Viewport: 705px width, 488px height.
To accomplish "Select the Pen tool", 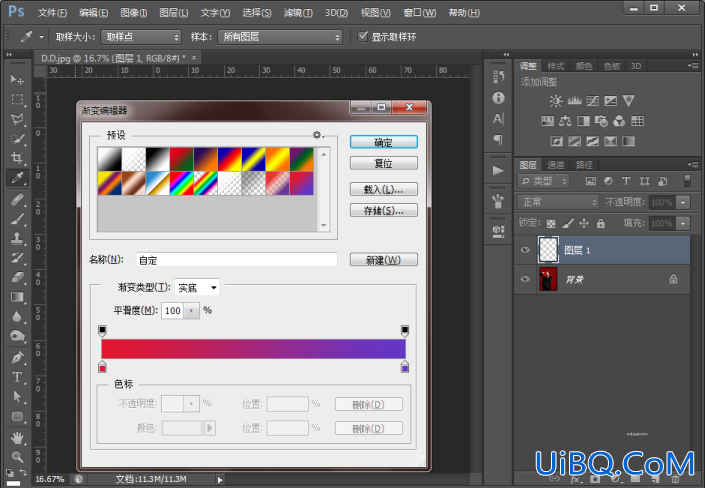I will (17, 358).
